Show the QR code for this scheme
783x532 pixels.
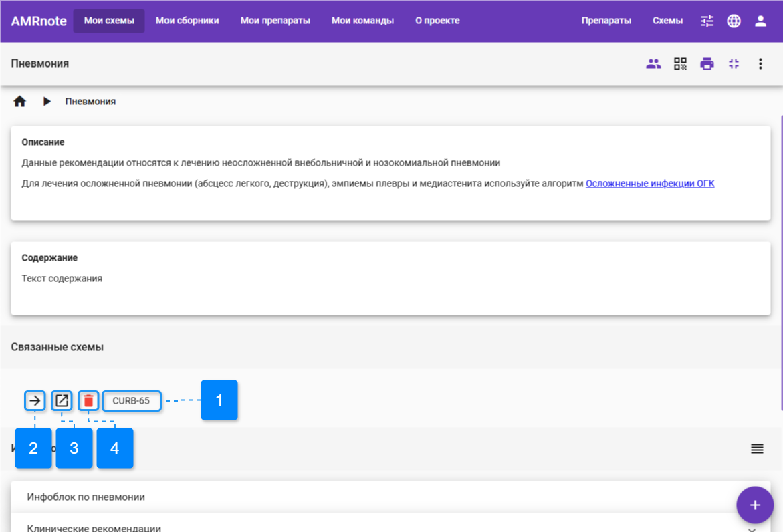[680, 64]
